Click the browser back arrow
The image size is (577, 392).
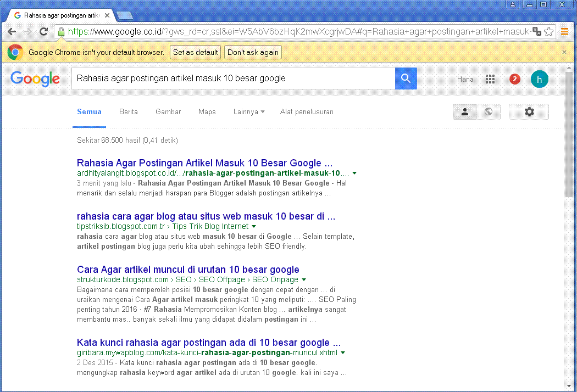(x=12, y=32)
